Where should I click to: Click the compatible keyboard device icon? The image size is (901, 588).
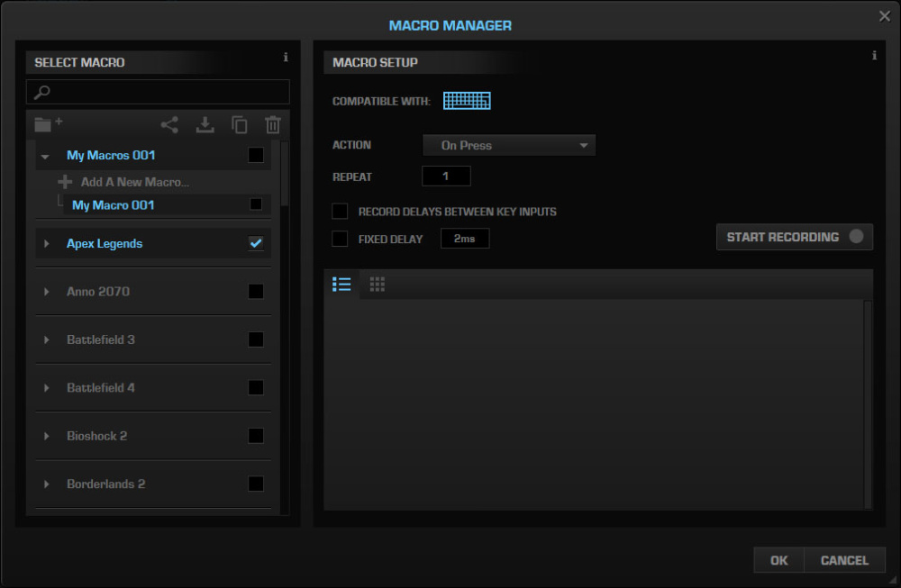click(x=467, y=101)
